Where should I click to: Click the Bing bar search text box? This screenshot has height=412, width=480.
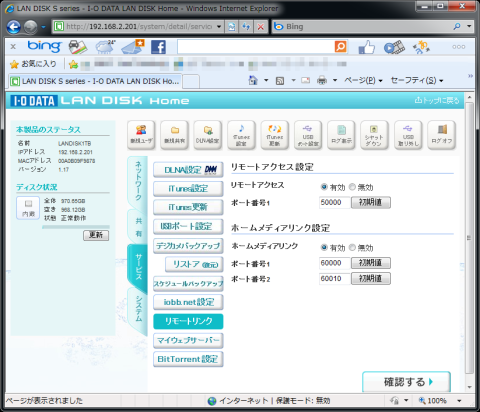coord(256,47)
